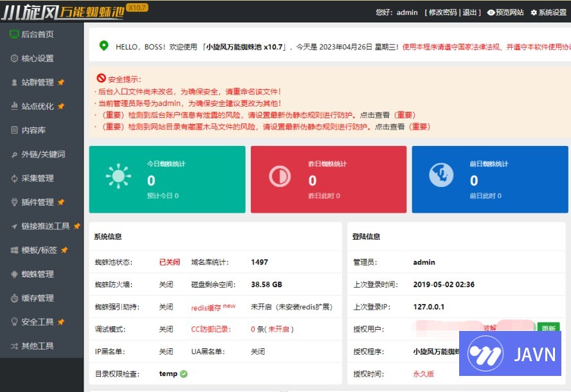Click the 后台入口文件尚未改名 warning line
571x392 pixels.
click(188, 92)
